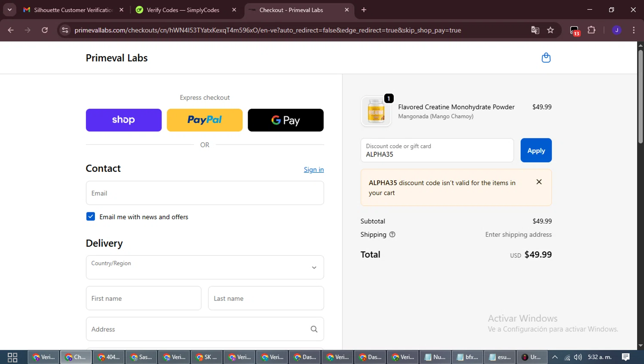644x364 pixels.
Task: Click the discount code field containing ALPHA35
Action: pyautogui.click(x=437, y=150)
